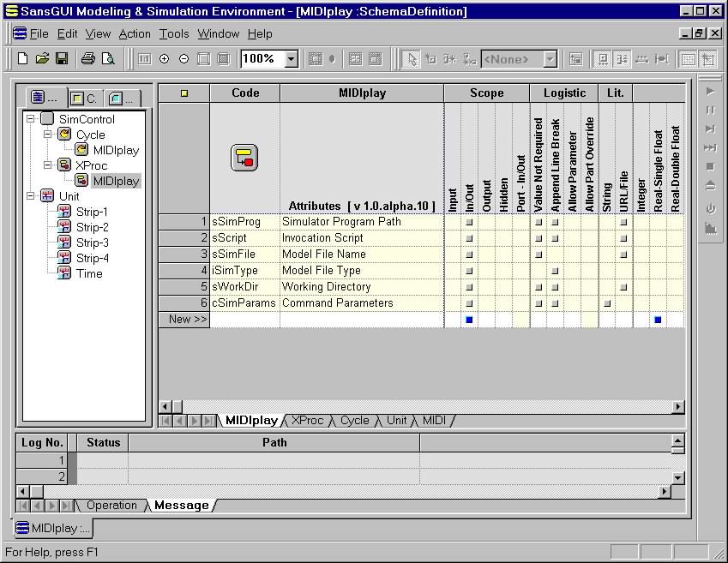Collapse the SimControl tree node

pyautogui.click(x=31, y=119)
